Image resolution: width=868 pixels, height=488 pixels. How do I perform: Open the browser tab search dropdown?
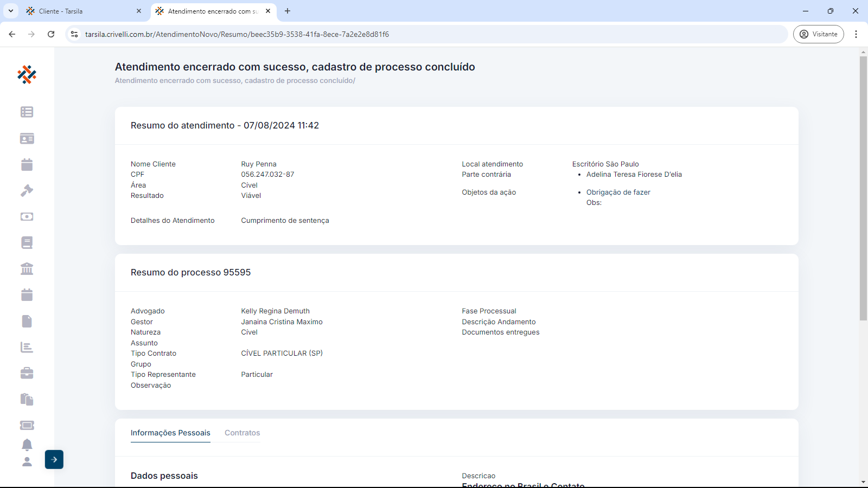point(11,11)
